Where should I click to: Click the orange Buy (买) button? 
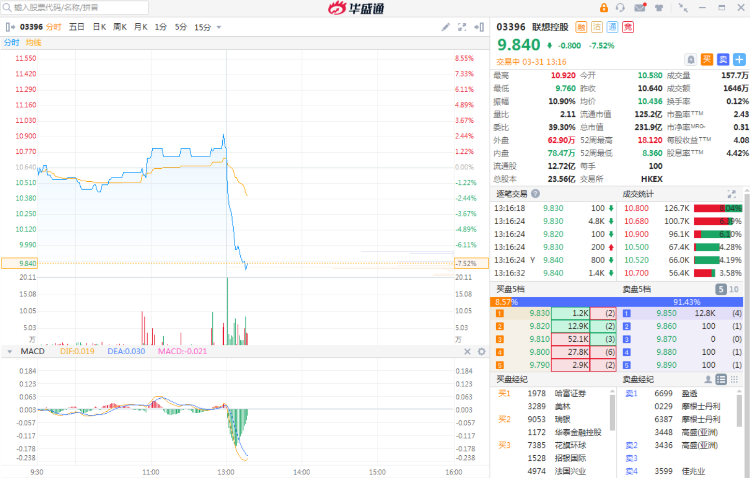706,59
